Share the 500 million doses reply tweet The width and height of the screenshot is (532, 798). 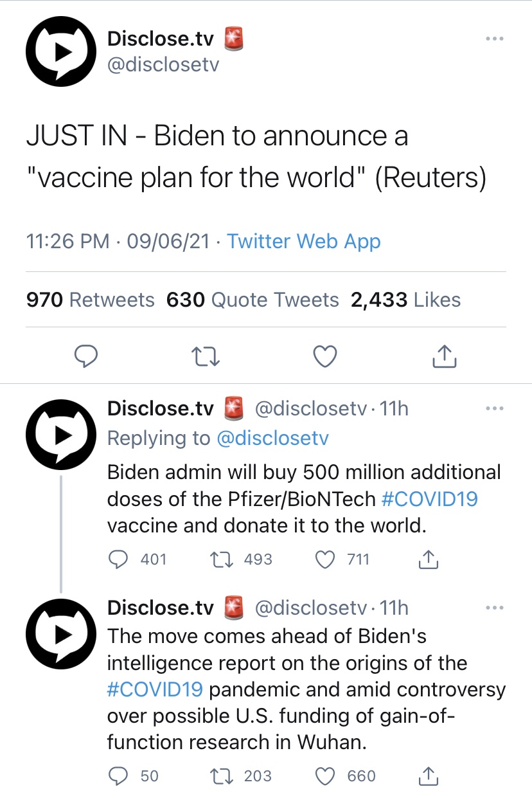(x=429, y=559)
